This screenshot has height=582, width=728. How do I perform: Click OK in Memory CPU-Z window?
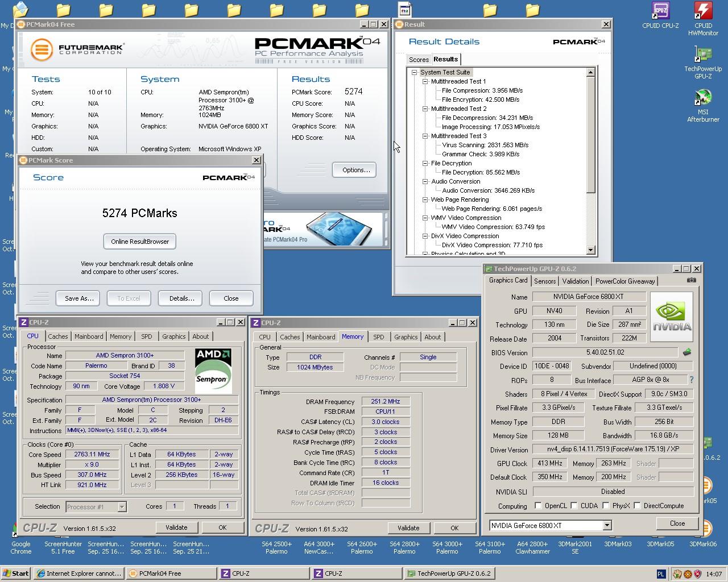(454, 528)
